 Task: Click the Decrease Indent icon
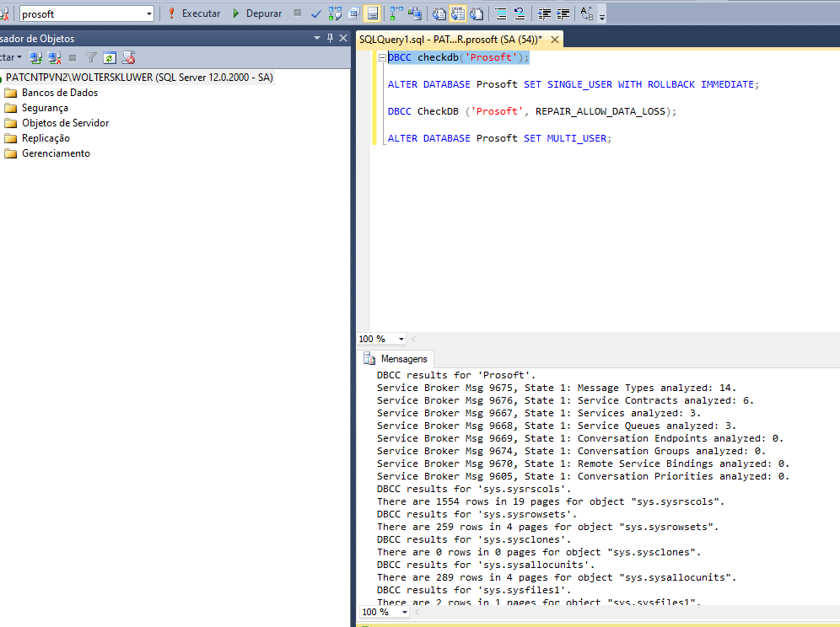coord(544,13)
